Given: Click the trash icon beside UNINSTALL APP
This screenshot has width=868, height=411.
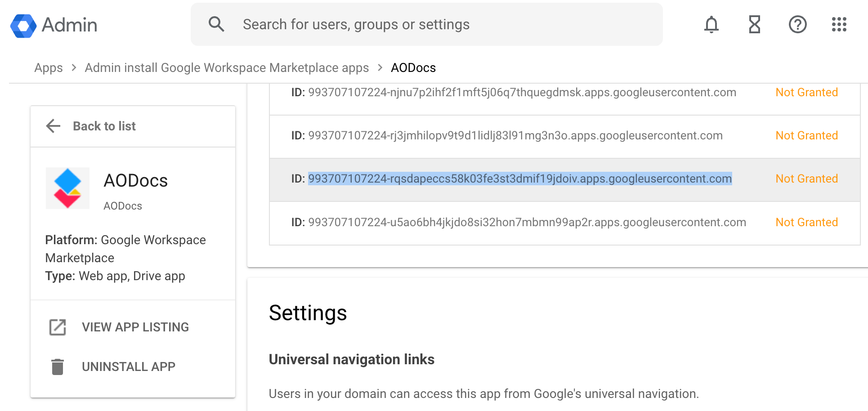Looking at the screenshot, I should click(57, 366).
